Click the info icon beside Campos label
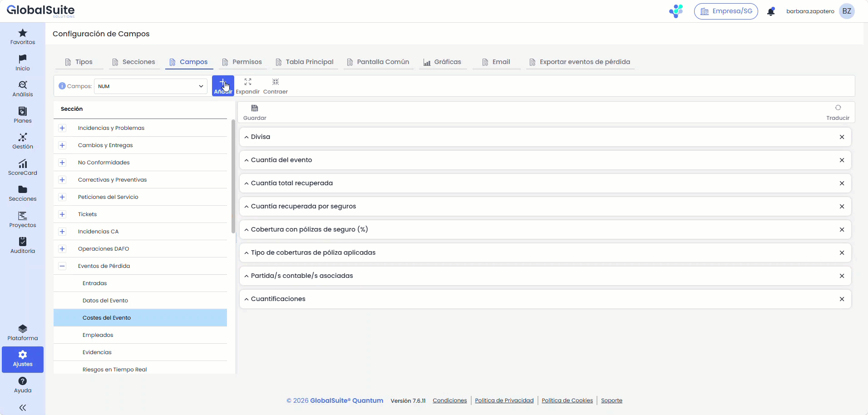868x415 pixels. [x=62, y=86]
